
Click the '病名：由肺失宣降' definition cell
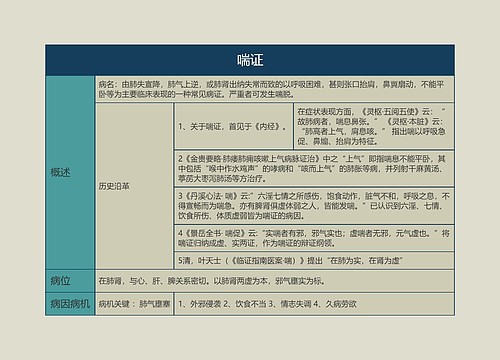(275, 89)
